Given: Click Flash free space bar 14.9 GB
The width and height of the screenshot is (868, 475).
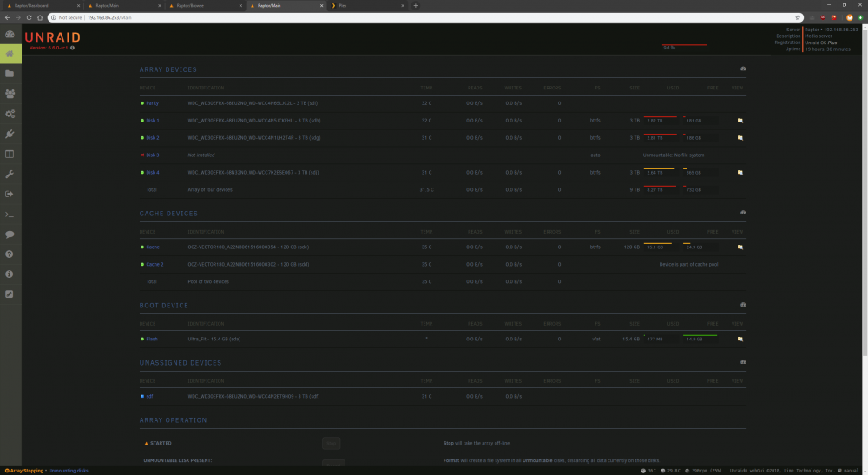Looking at the screenshot, I should click(x=700, y=339).
